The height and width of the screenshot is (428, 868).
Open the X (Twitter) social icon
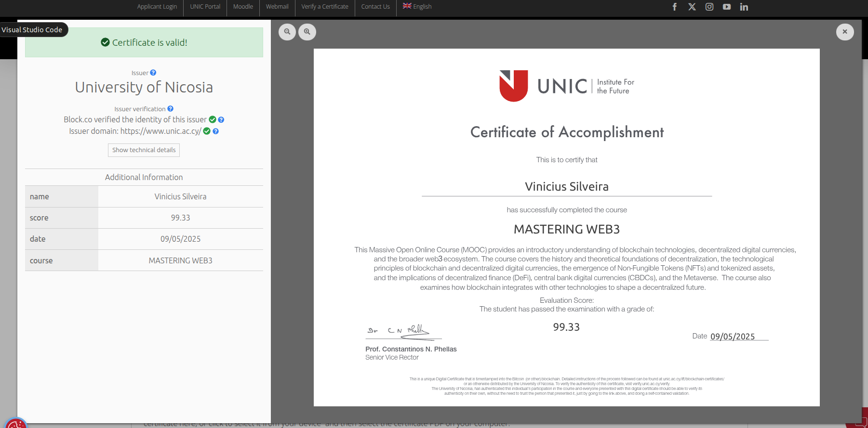692,7
